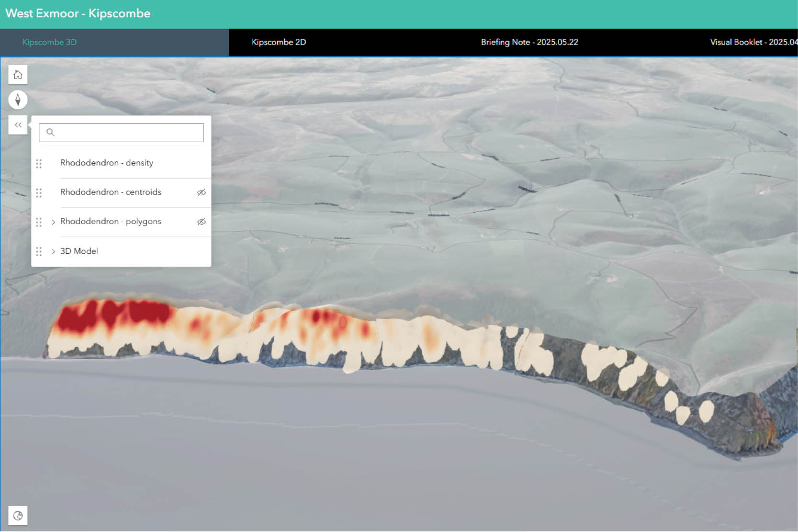Show the Rhododendron - polygons layer

tap(202, 222)
